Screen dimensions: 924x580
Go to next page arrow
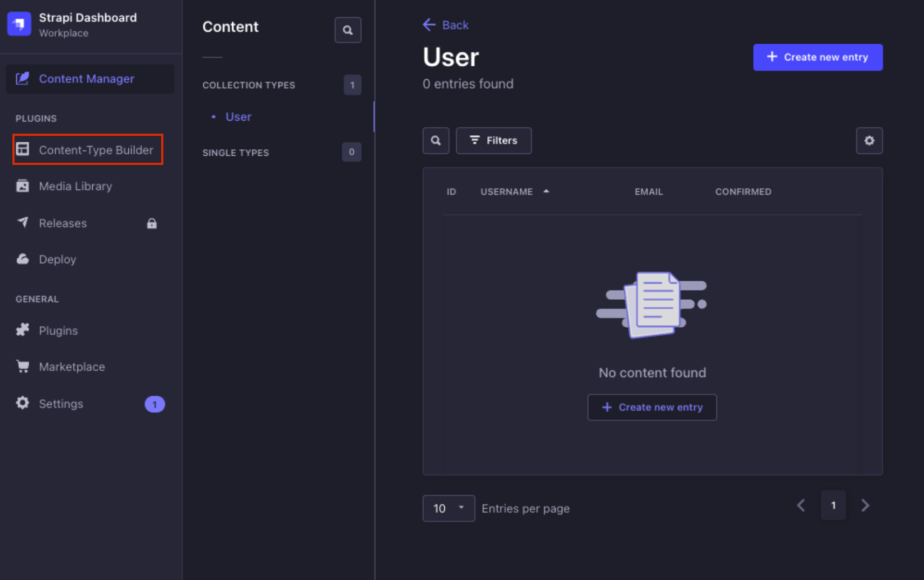pos(865,506)
